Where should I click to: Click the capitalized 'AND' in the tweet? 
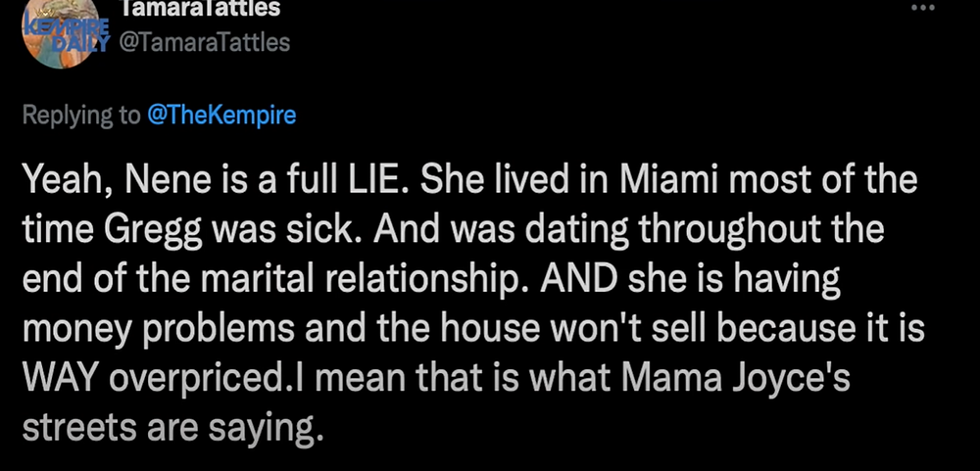578,279
